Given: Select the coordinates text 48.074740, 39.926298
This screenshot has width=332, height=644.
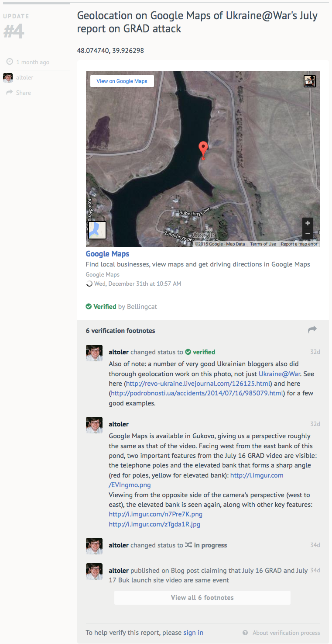Looking at the screenshot, I should pyautogui.click(x=110, y=51).
